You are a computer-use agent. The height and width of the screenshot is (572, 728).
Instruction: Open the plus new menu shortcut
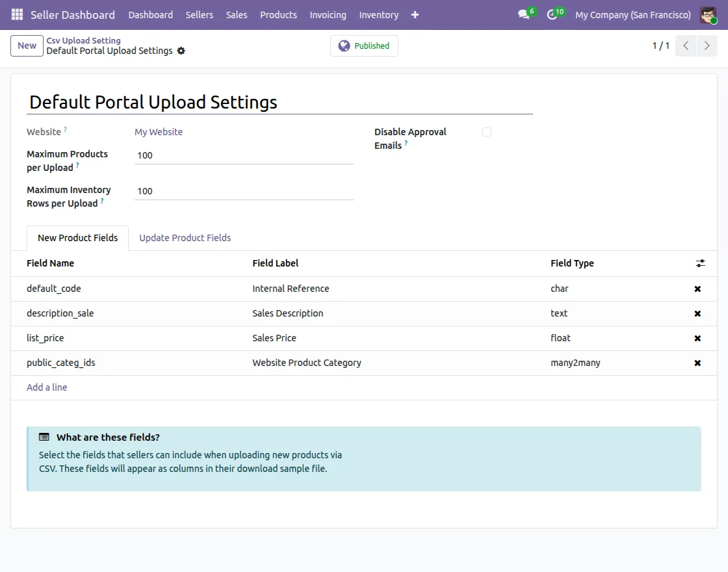click(x=415, y=15)
